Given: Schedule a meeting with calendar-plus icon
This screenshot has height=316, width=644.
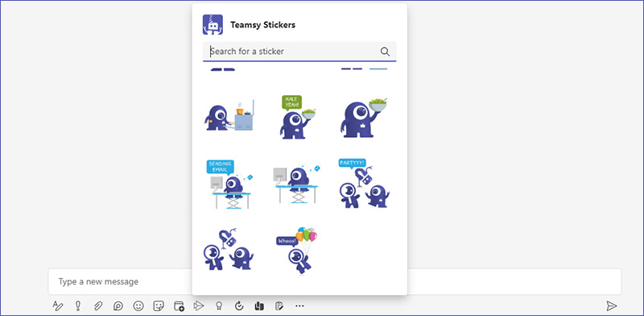Looking at the screenshot, I should point(179,306).
